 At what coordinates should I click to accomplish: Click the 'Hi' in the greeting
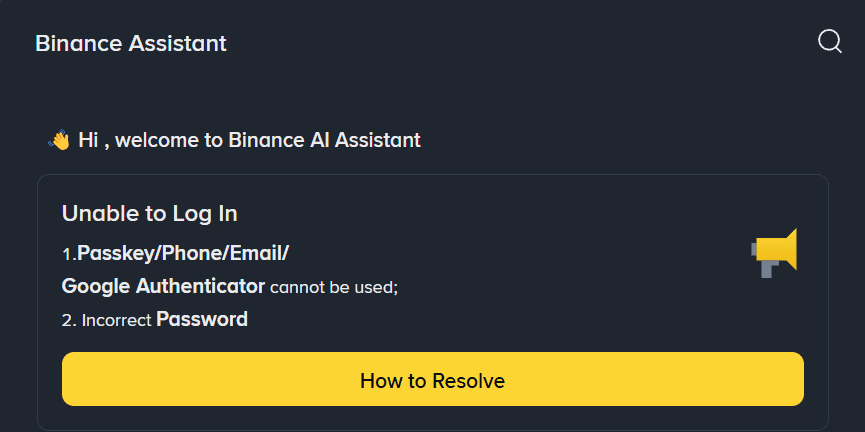[87, 140]
